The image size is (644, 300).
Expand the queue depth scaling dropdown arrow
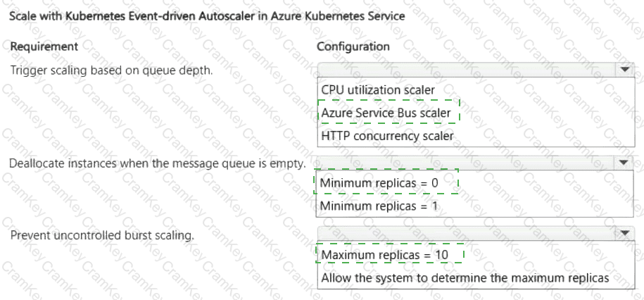tap(625, 70)
